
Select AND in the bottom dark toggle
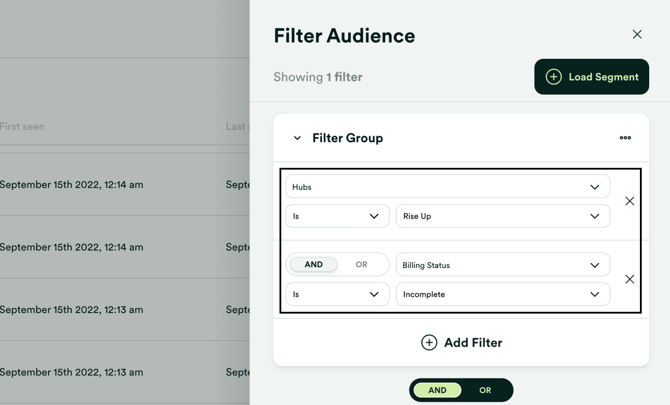[x=438, y=390]
